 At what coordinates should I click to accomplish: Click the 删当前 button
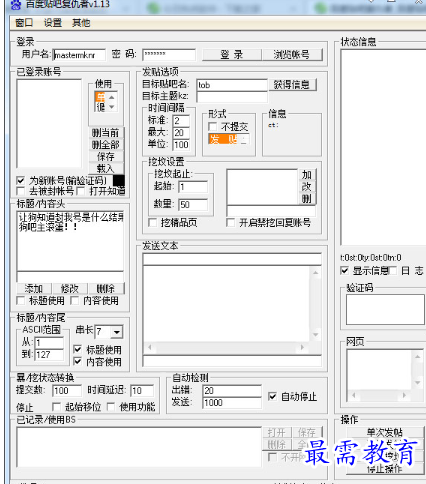pyautogui.click(x=106, y=133)
